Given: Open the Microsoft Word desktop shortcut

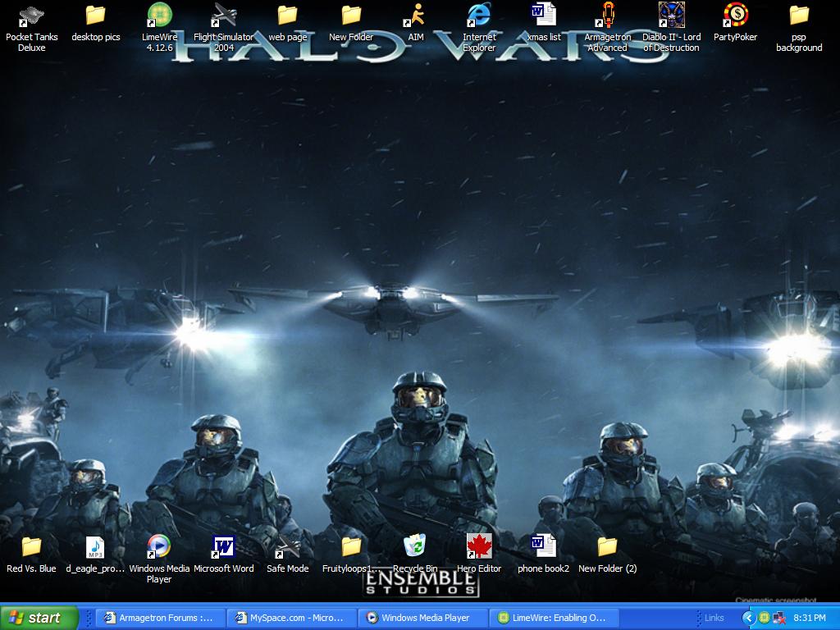Looking at the screenshot, I should pyautogui.click(x=223, y=546).
